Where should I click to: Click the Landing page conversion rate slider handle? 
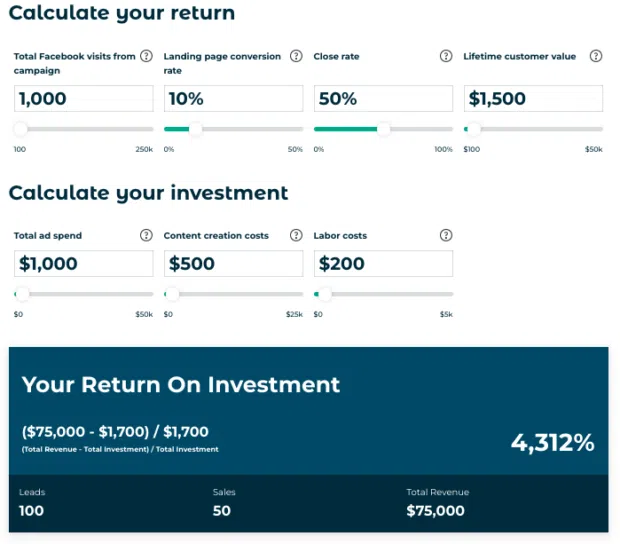(195, 129)
